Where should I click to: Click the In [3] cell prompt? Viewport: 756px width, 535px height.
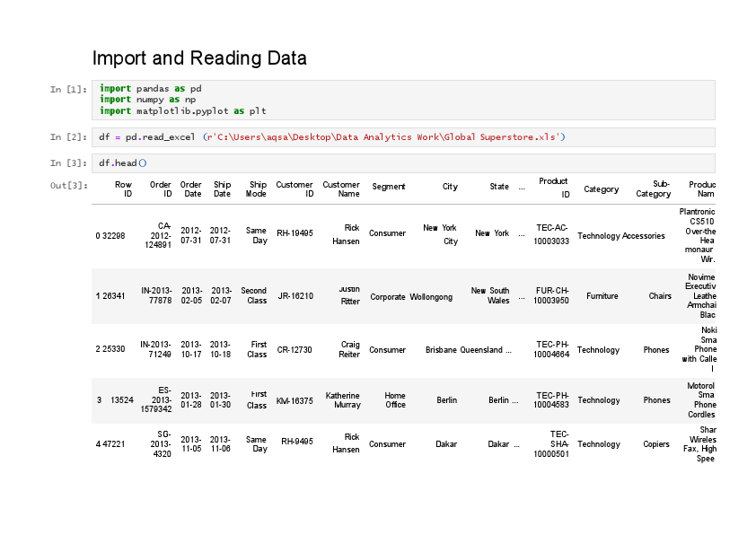point(68,162)
